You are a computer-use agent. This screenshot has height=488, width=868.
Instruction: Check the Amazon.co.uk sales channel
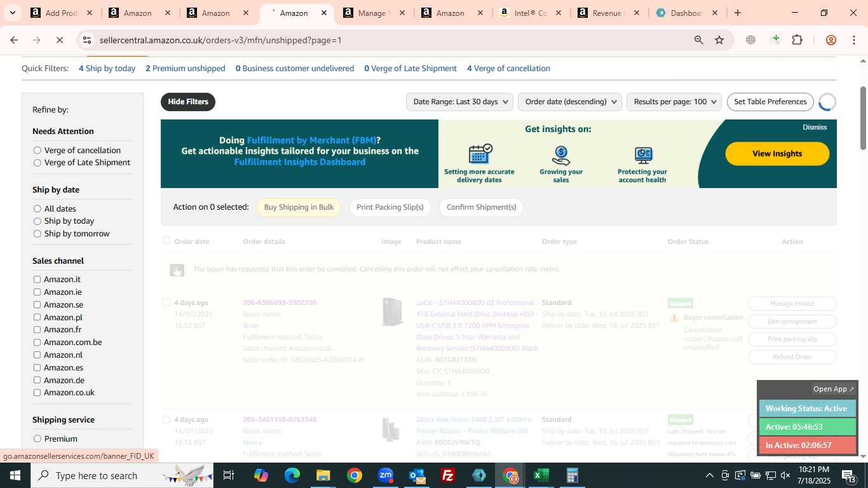(37, 393)
